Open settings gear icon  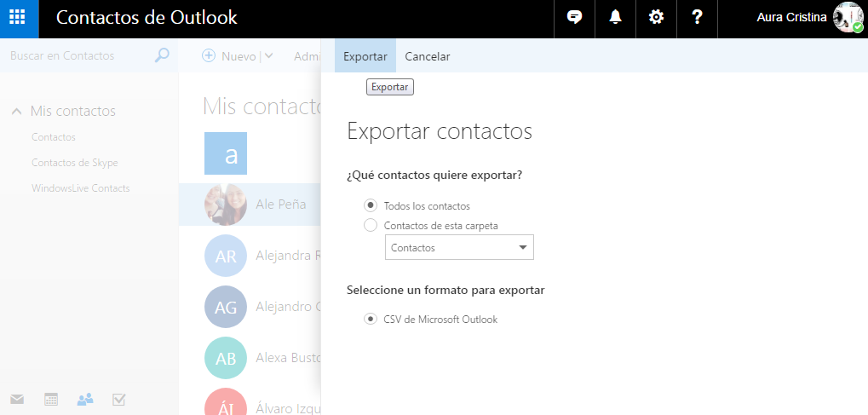pos(656,18)
